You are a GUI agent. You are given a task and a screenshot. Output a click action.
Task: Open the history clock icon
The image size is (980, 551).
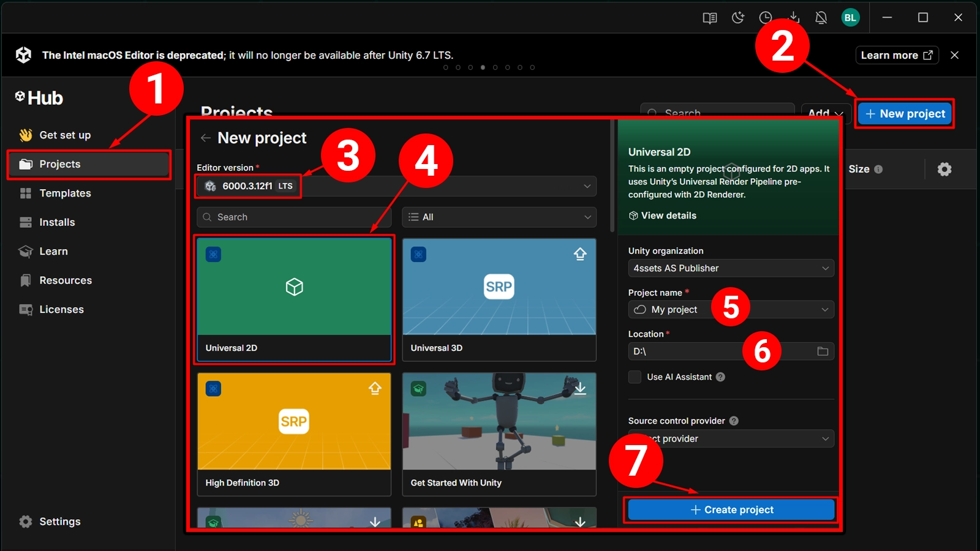click(766, 18)
